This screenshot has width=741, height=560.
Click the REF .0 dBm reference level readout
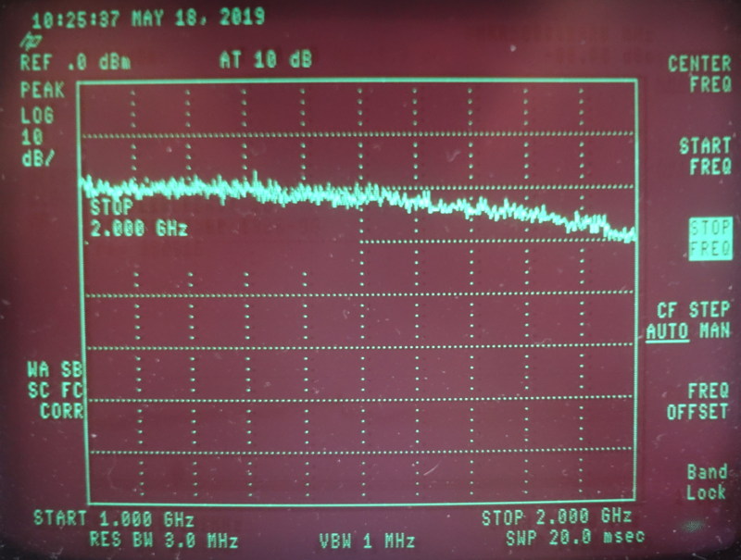75,62
